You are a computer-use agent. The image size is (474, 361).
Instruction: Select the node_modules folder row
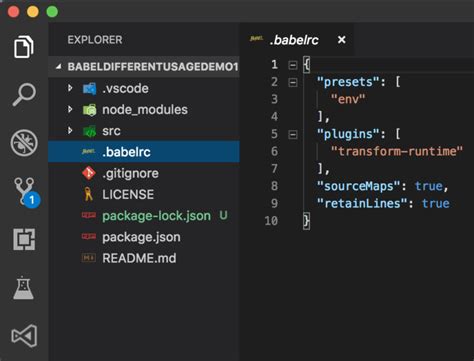[x=144, y=110]
